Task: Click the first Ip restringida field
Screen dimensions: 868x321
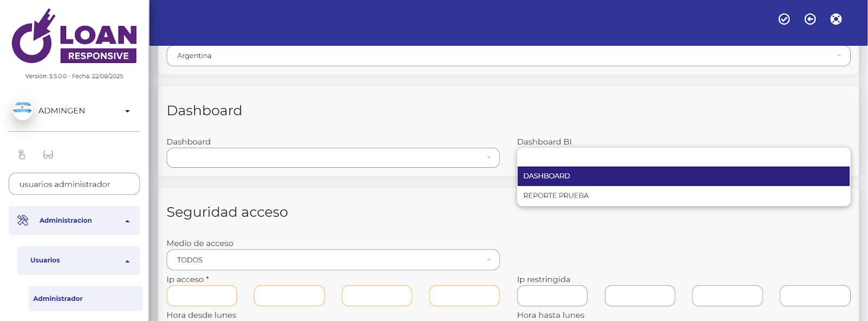Action: point(552,296)
